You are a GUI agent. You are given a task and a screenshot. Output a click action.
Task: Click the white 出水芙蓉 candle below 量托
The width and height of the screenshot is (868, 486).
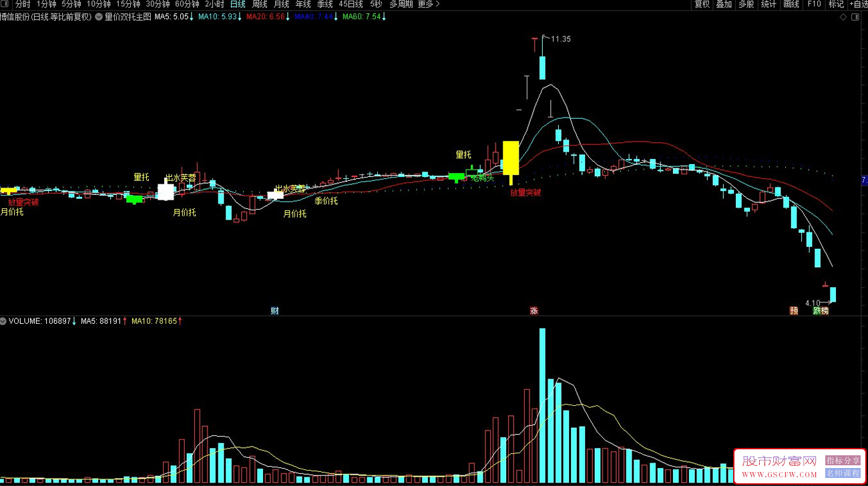point(166,192)
